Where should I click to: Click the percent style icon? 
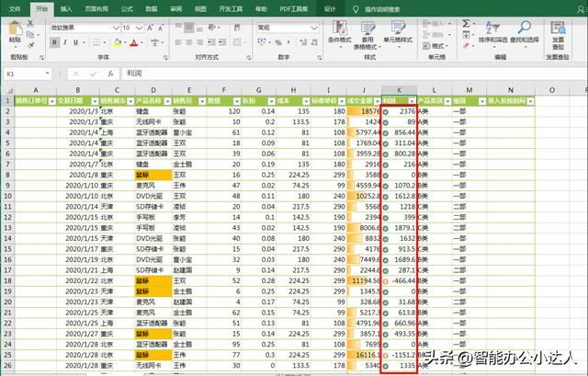click(x=278, y=42)
